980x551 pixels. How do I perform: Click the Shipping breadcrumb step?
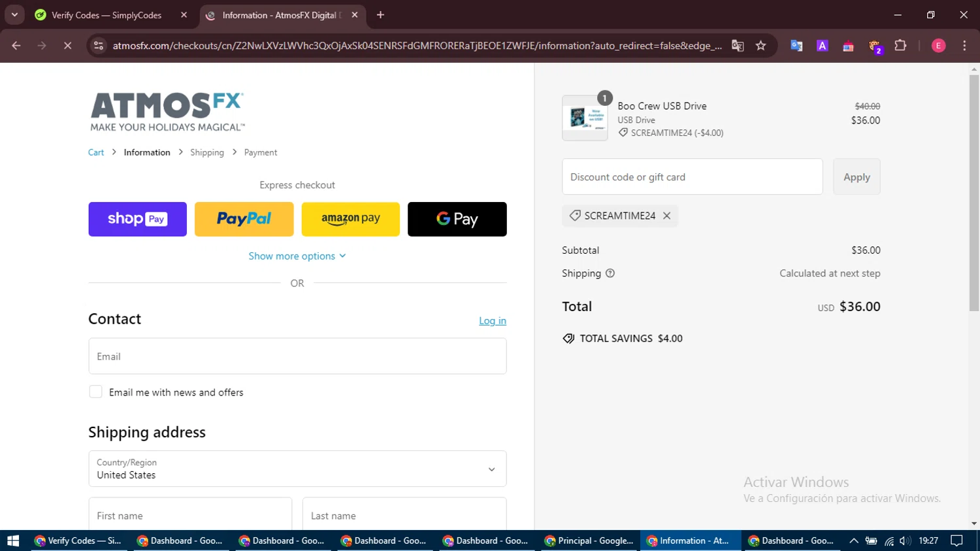click(x=207, y=152)
